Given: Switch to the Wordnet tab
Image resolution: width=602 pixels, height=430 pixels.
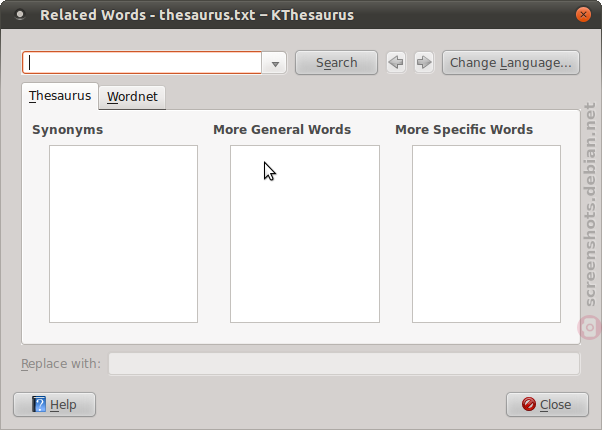Looking at the screenshot, I should (132, 97).
